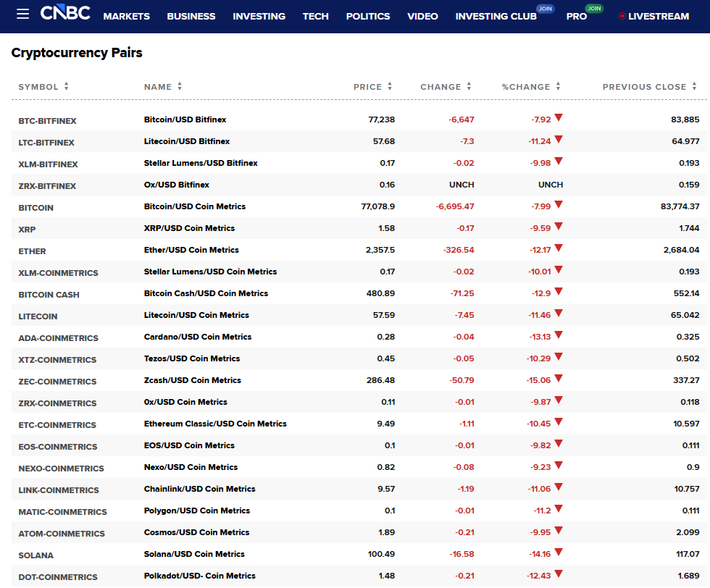This screenshot has height=588, width=710.
Task: Open BTC-BITFINEX symbol link
Action: pyautogui.click(x=47, y=121)
